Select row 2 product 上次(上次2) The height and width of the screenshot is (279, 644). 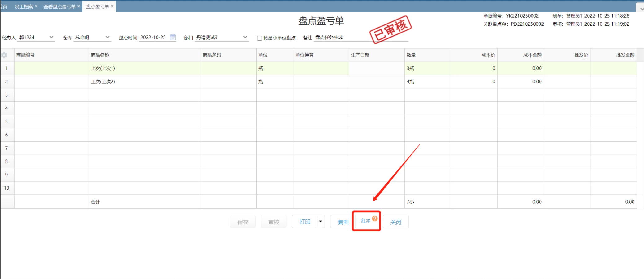(x=103, y=82)
